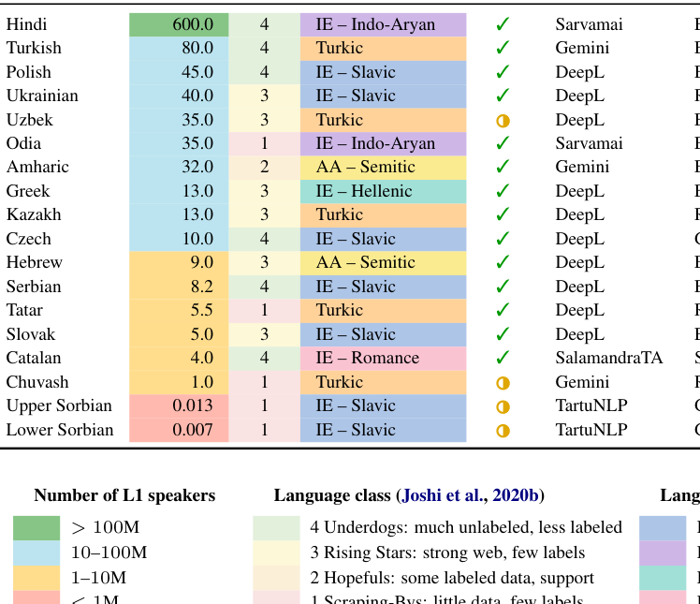Select the '32.0' speakers value
This screenshot has height=604, width=700.
(197, 167)
